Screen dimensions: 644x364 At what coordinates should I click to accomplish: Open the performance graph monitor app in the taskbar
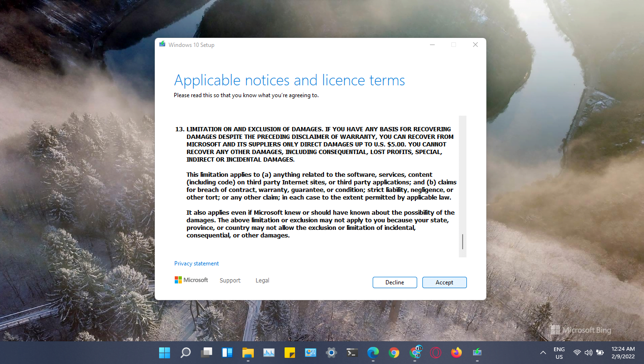[269, 353]
